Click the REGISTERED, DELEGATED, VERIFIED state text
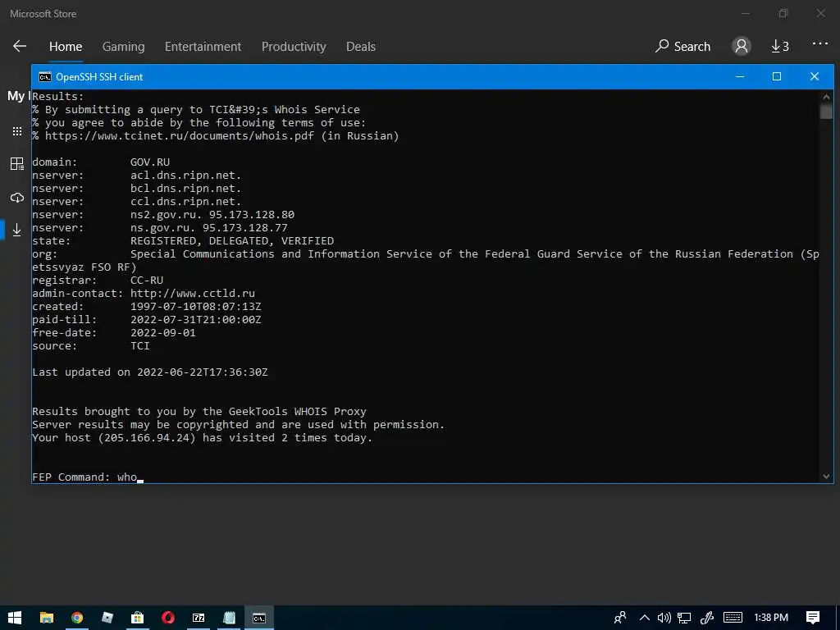This screenshot has height=630, width=840. click(x=232, y=241)
